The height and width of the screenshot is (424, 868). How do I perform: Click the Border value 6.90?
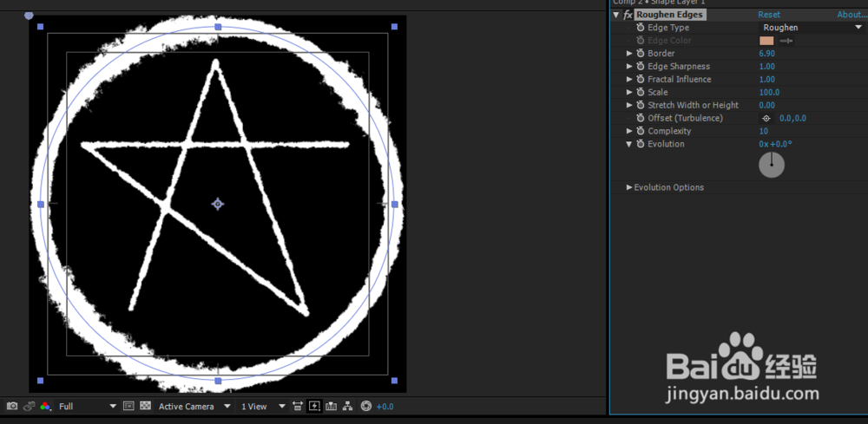click(766, 54)
